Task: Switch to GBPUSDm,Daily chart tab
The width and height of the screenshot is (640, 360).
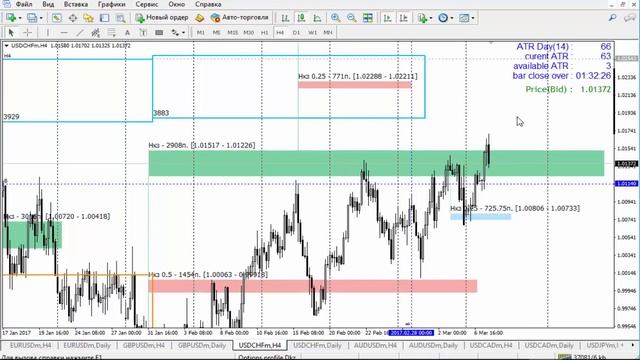Action: tap(202, 345)
